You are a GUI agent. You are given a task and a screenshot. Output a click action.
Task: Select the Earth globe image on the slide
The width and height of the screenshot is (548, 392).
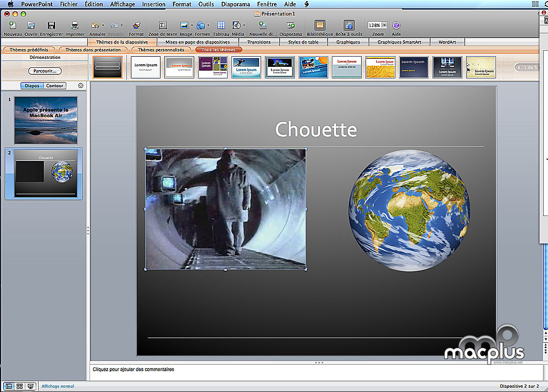[x=409, y=210]
